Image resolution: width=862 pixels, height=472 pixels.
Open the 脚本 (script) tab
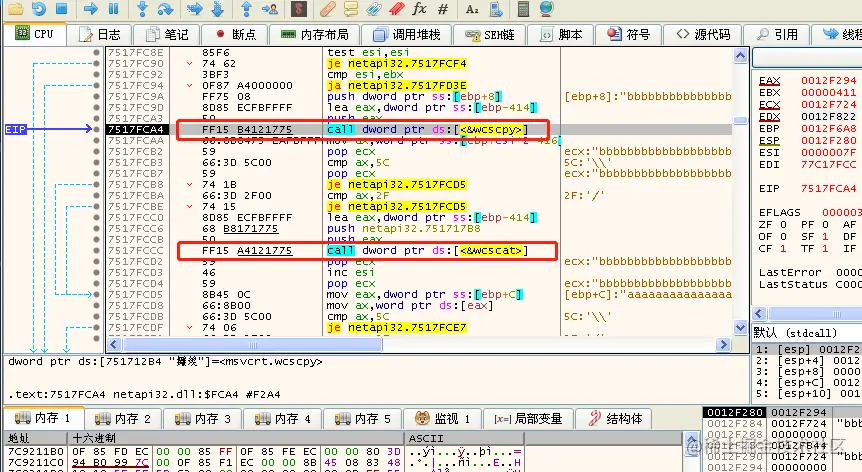(561, 35)
